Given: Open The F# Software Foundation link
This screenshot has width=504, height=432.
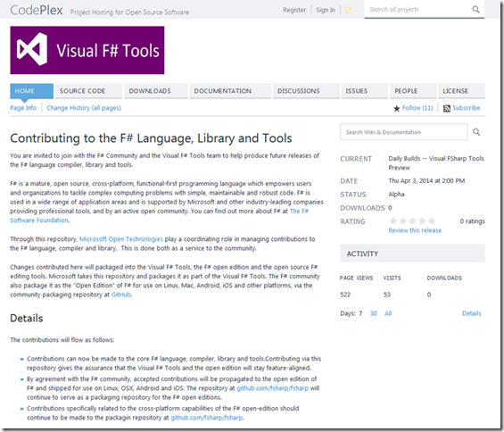Looking at the screenshot, I should (299, 211).
